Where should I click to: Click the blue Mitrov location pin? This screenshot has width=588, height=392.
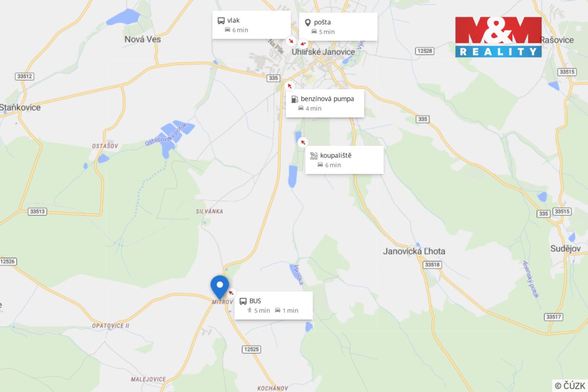click(x=220, y=287)
